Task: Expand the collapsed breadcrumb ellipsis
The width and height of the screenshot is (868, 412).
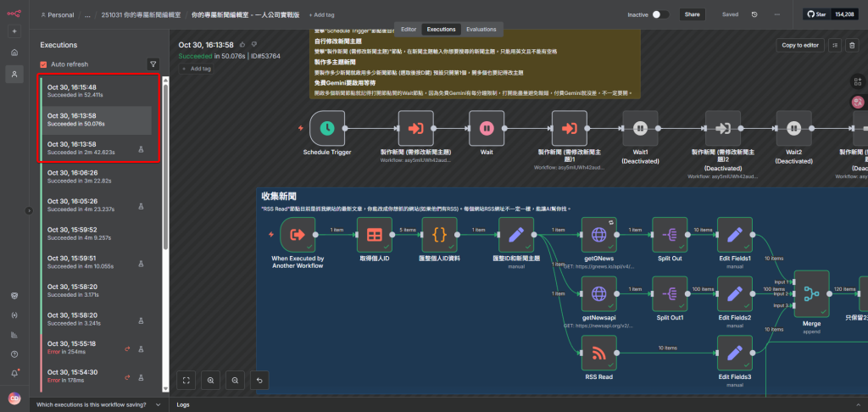Action: pyautogui.click(x=87, y=15)
